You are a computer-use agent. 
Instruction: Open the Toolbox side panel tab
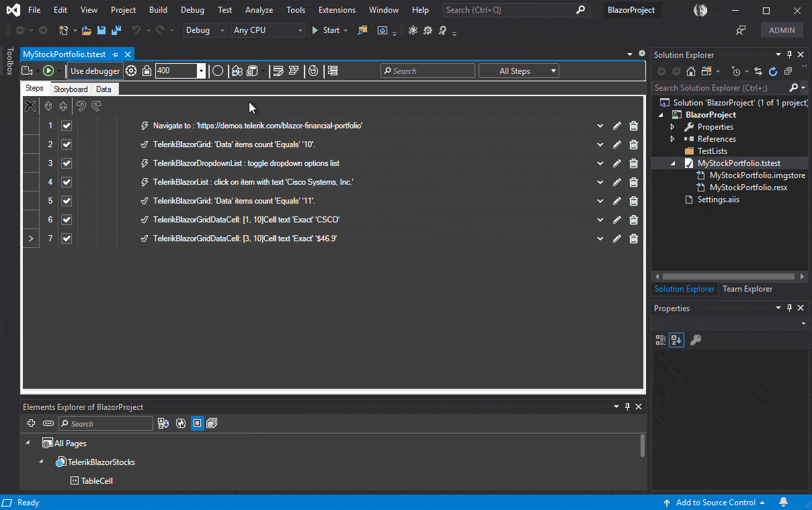9,61
